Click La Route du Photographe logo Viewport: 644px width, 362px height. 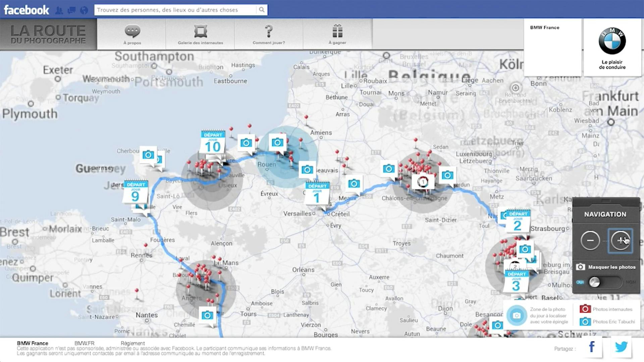pos(48,34)
